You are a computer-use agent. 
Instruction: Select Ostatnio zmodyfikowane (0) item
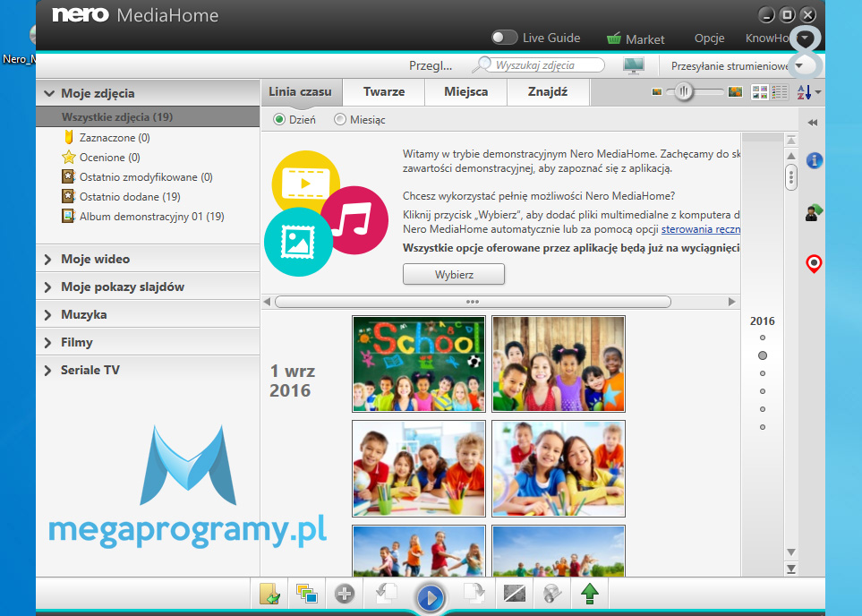tap(146, 177)
